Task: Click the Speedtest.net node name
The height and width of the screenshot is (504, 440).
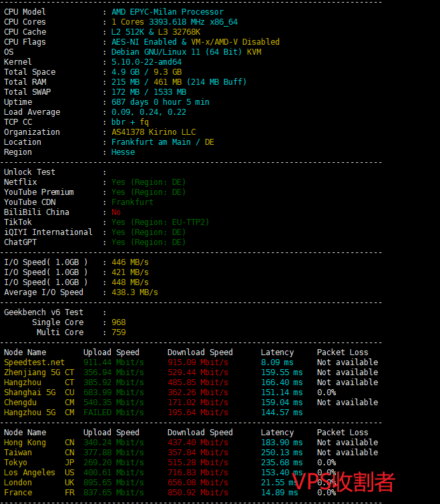Action: tap(34, 362)
